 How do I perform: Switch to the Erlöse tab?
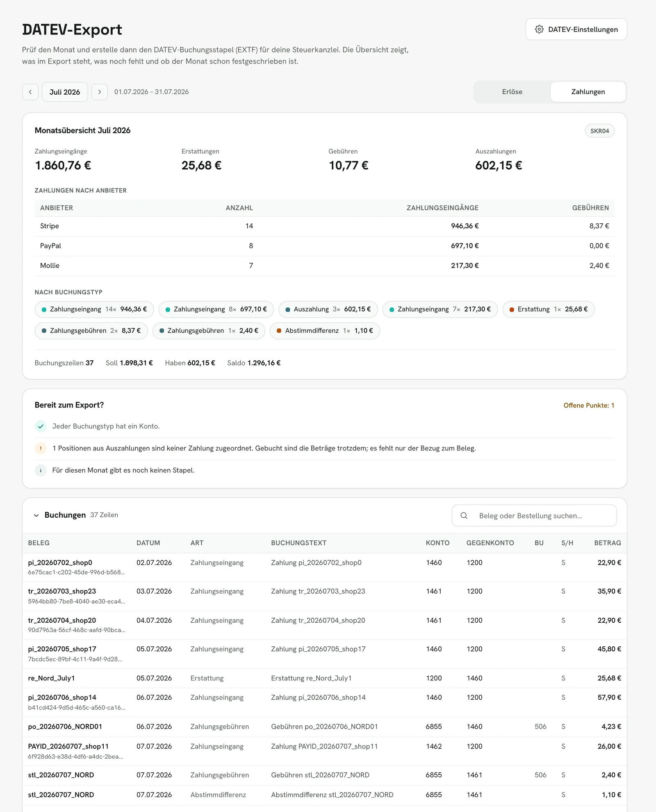coord(512,92)
